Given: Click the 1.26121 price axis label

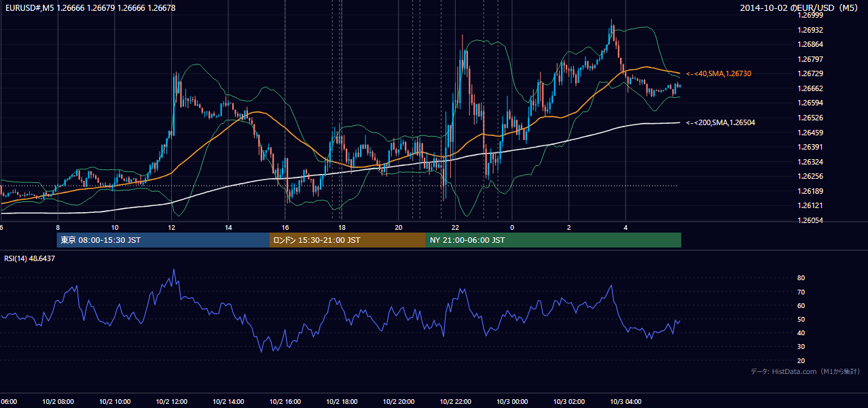Looking at the screenshot, I should pyautogui.click(x=810, y=205).
